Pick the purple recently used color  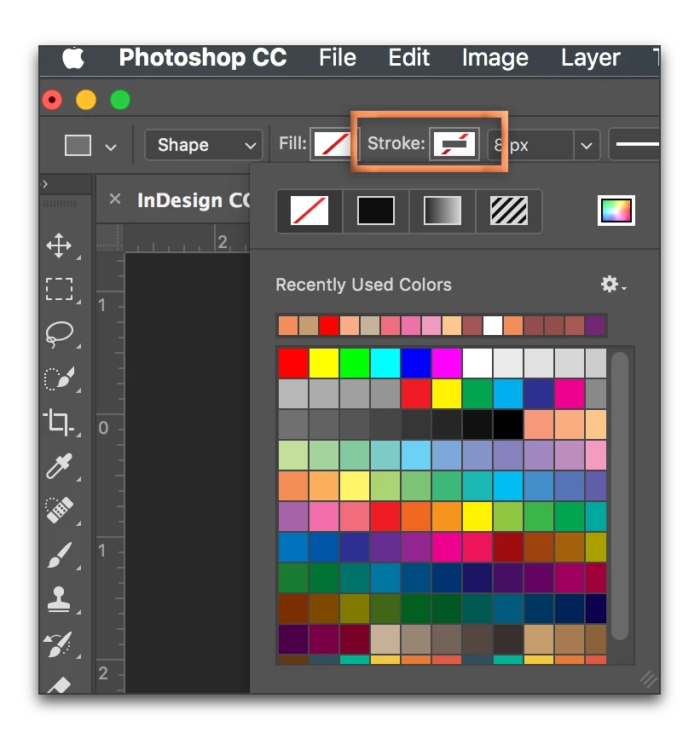[x=595, y=326]
